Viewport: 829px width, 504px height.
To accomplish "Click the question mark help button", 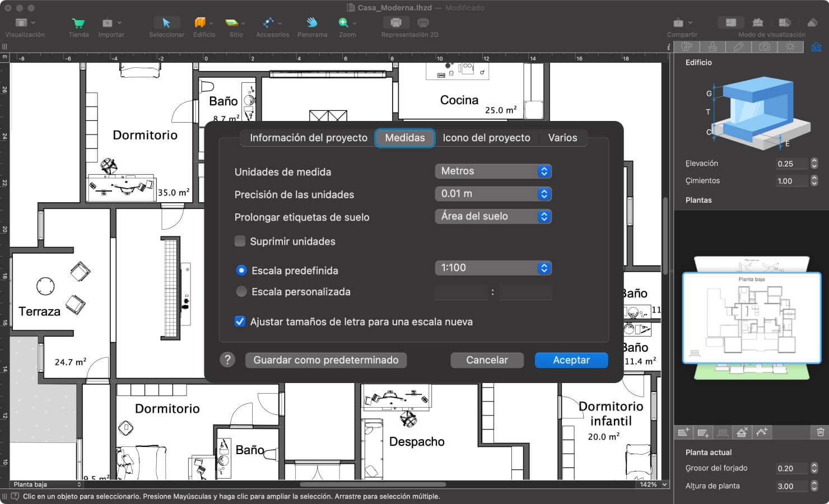I will tap(227, 360).
